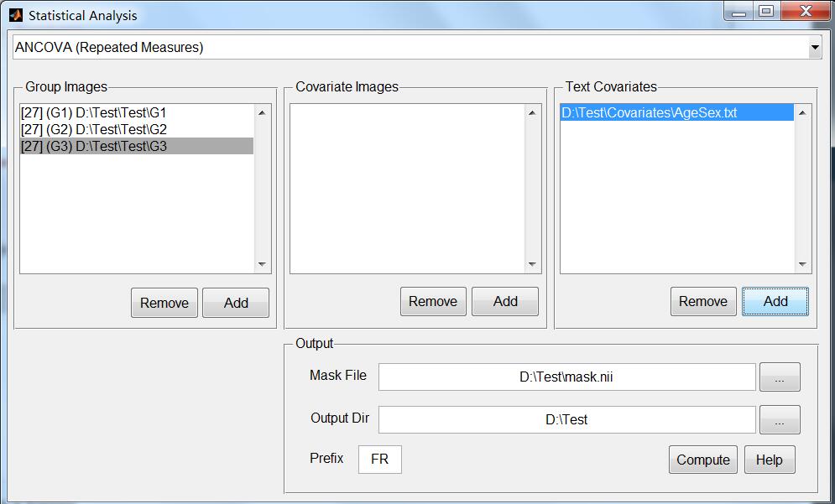Select the G2 group images entry
The image size is (835, 504).
136,129
